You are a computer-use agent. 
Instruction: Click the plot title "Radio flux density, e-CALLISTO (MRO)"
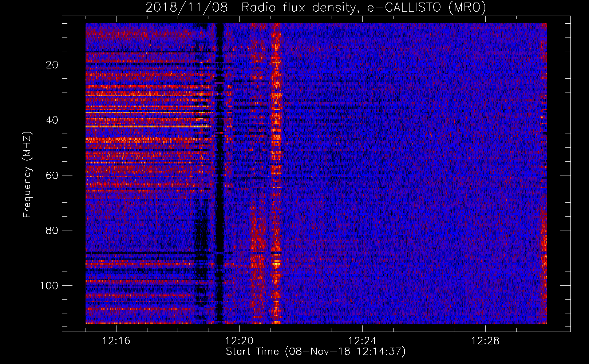click(x=363, y=7)
